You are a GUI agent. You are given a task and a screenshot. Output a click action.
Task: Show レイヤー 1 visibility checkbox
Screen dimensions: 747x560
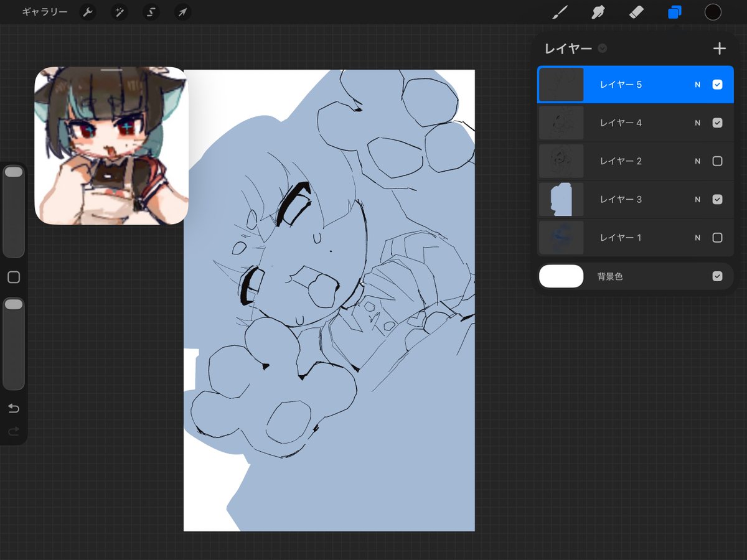[x=717, y=238]
